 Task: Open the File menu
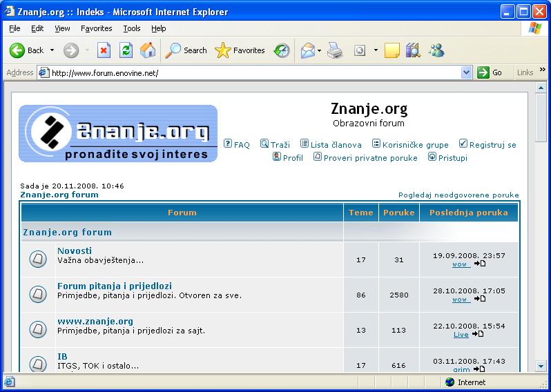click(x=14, y=28)
